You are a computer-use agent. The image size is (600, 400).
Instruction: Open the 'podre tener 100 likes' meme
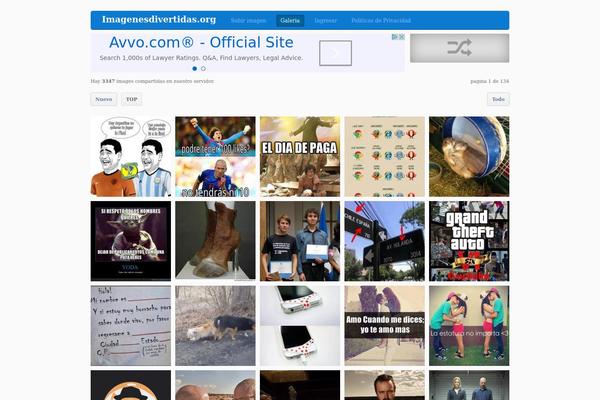tap(215, 157)
